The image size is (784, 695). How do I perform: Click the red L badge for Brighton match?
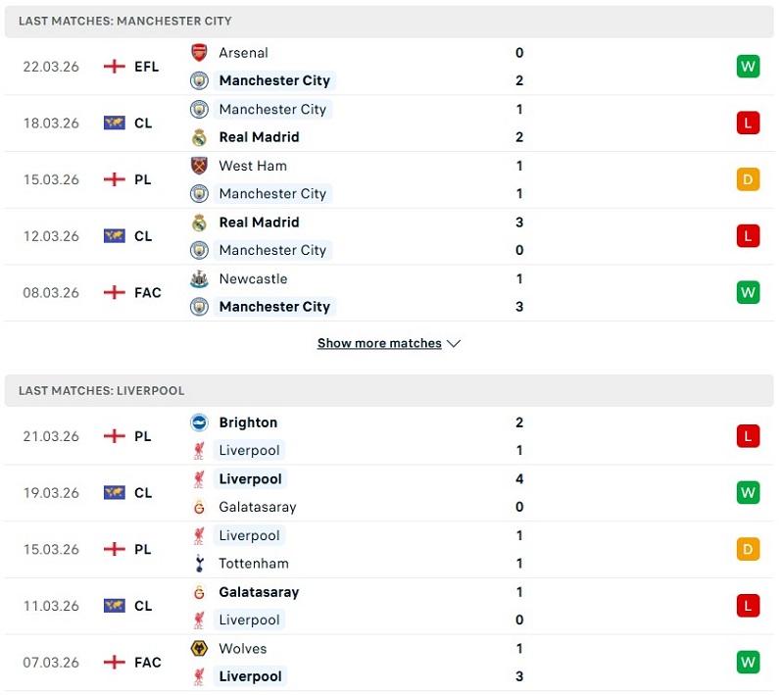(748, 436)
